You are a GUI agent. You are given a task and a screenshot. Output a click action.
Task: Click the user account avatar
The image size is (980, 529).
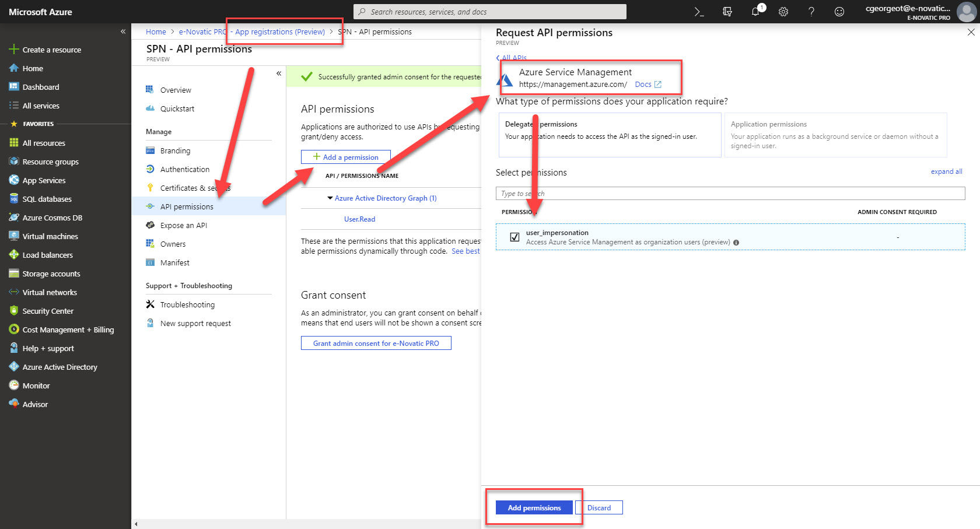[967, 12]
